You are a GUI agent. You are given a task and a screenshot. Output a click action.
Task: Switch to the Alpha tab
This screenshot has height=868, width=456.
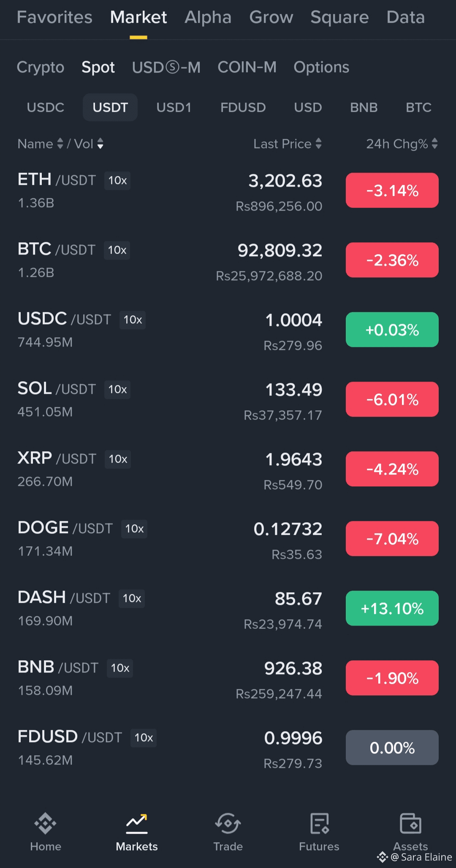tap(208, 17)
